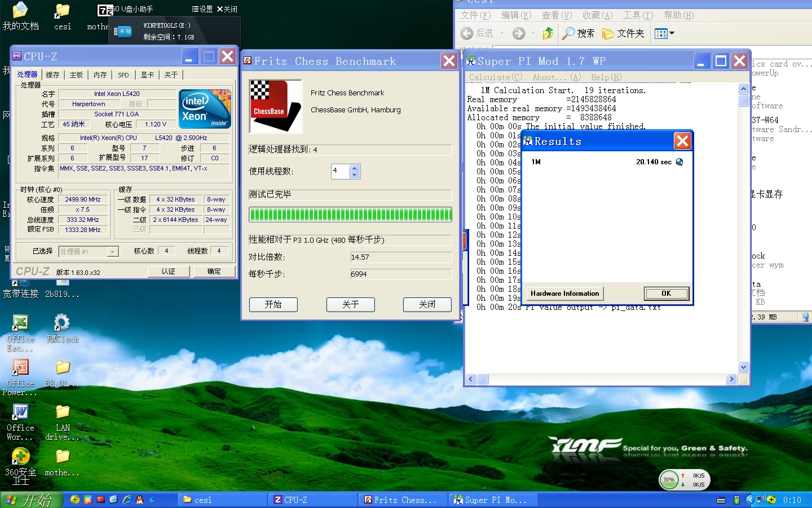Screen dimensions: 812x508
Task: Switch to 显卡 tab in CPU-Z
Action: (x=147, y=75)
